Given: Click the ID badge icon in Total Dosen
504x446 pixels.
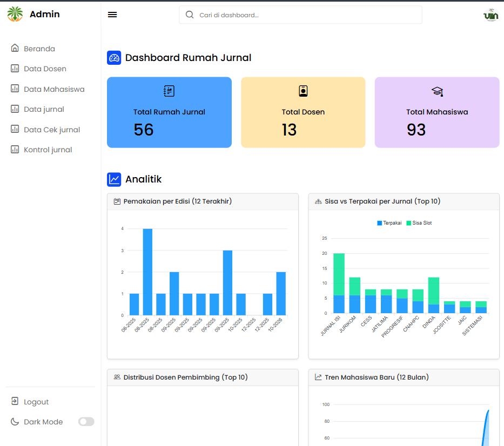Looking at the screenshot, I should tap(303, 91).
